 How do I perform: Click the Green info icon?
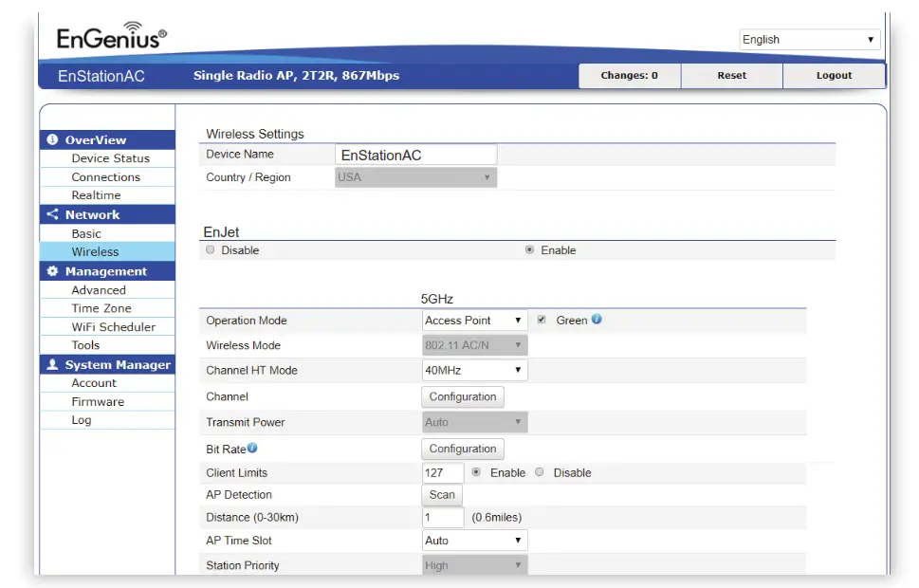click(597, 320)
